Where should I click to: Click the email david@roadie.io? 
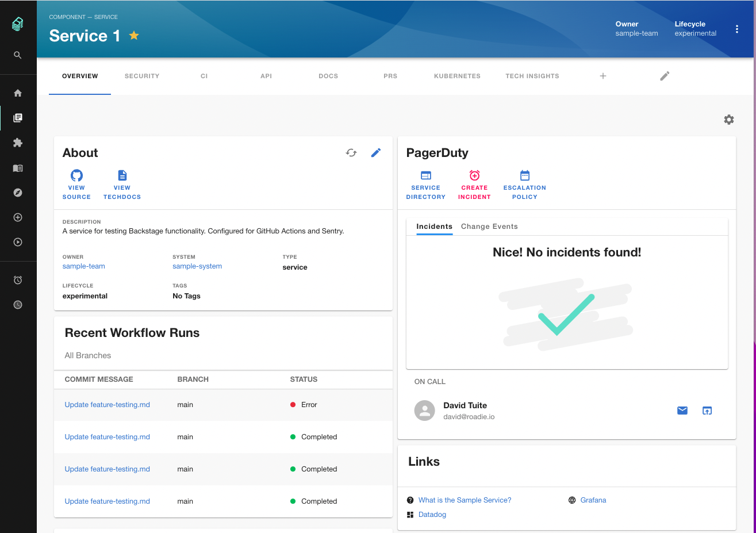469,417
